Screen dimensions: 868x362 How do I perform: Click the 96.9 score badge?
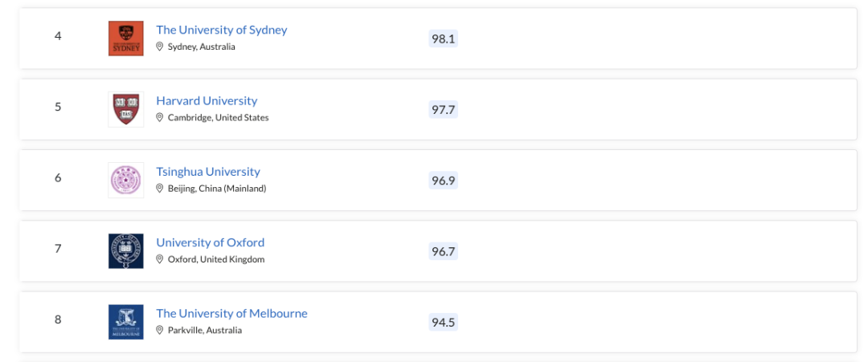pos(444,180)
